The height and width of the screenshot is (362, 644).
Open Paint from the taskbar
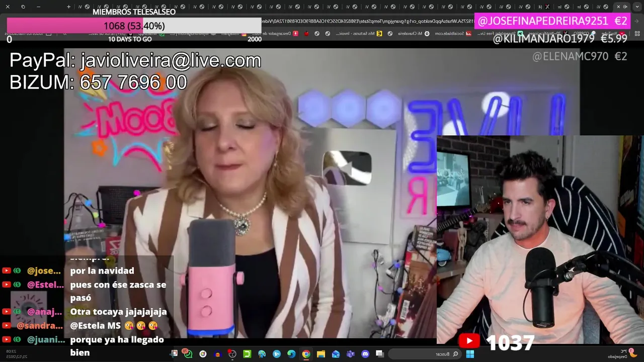point(262,354)
